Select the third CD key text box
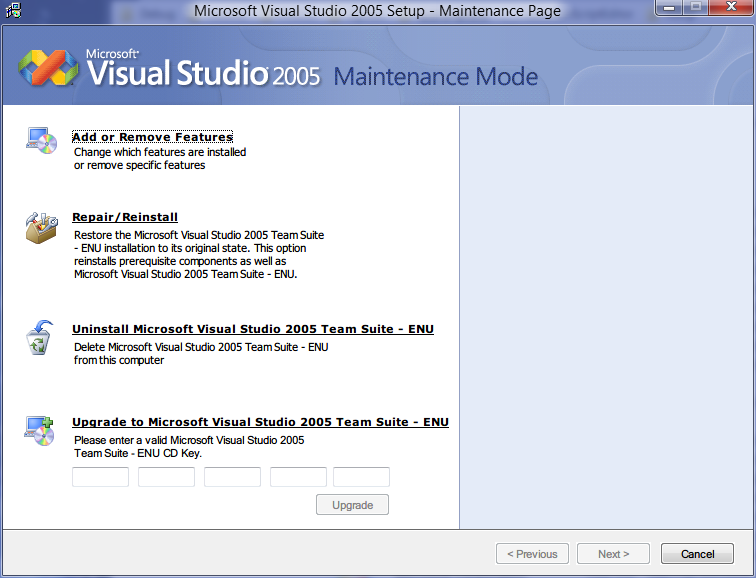 (232, 477)
